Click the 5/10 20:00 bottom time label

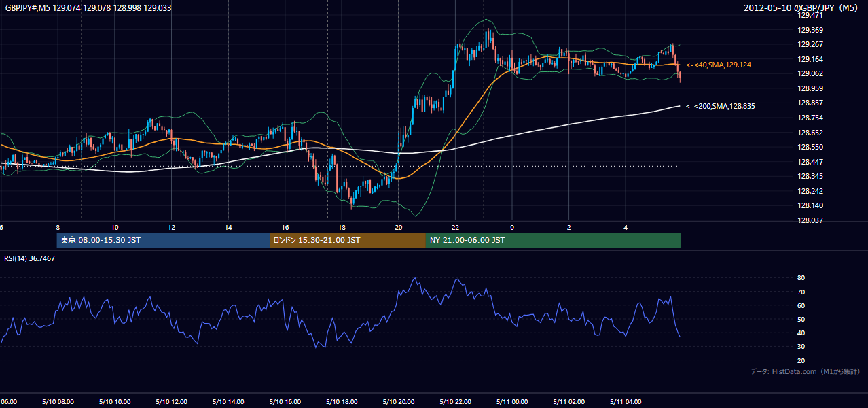click(x=399, y=402)
